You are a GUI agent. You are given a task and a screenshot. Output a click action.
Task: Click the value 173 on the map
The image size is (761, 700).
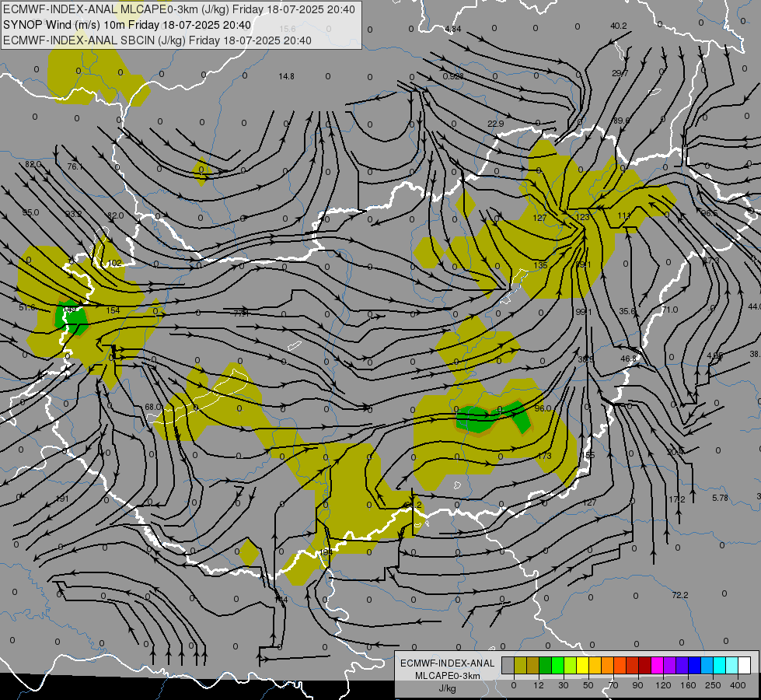545,456
